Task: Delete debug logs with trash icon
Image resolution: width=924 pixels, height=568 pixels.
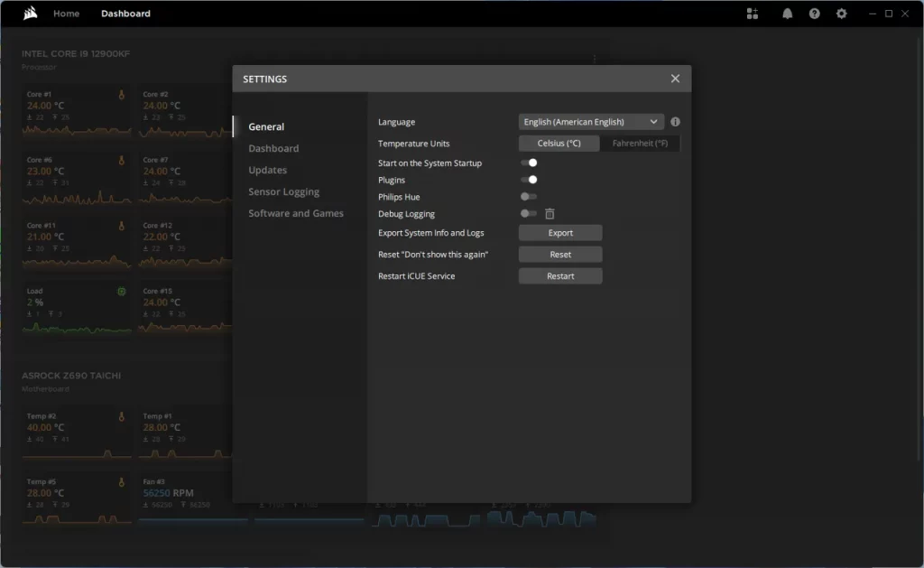Action: [550, 213]
